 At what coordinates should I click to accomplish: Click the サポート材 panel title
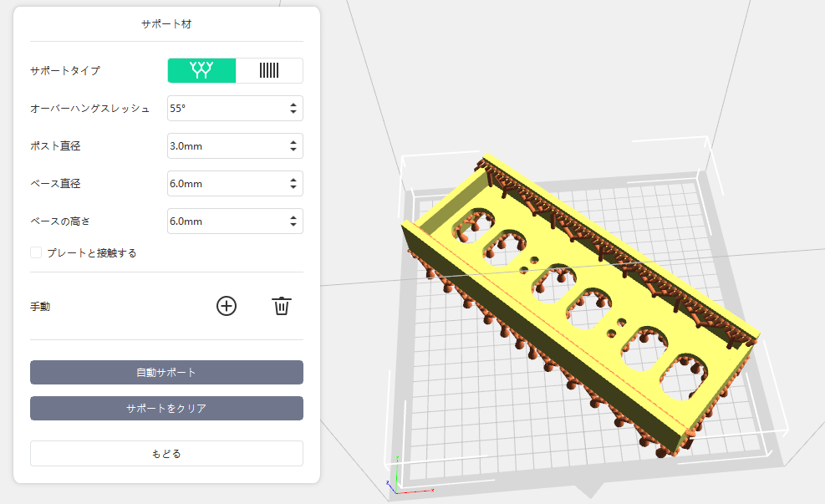point(166,24)
